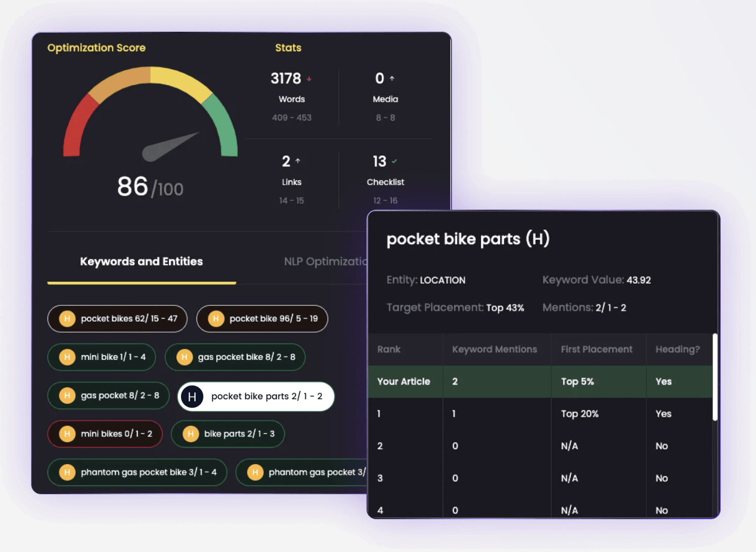Image resolution: width=756 pixels, height=552 pixels.
Task: Open the Keywords and Entities tab
Action: coord(142,261)
